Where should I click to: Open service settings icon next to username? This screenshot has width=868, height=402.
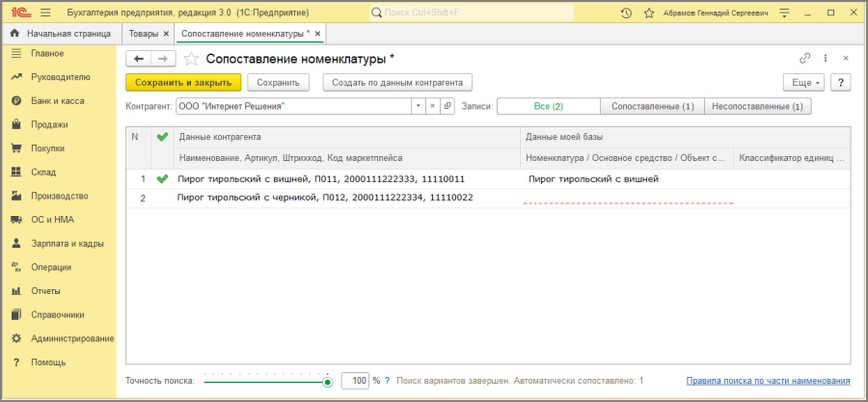[784, 13]
